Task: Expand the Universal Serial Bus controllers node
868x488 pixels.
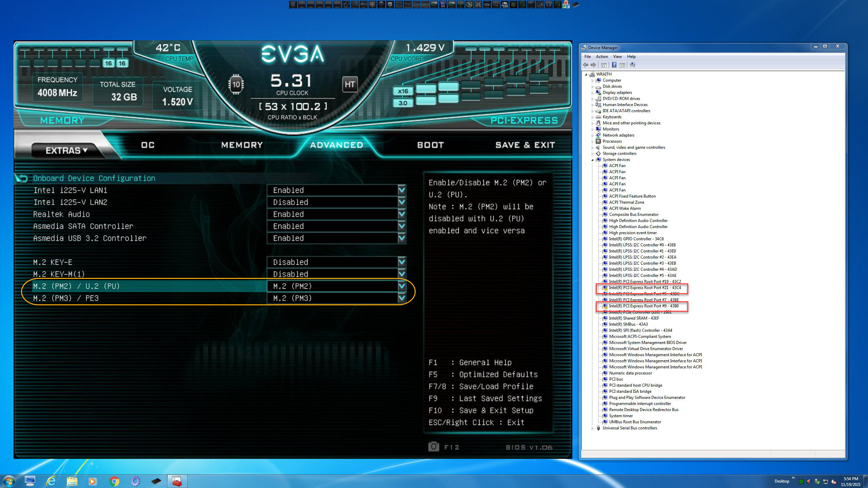Action: [592, 428]
